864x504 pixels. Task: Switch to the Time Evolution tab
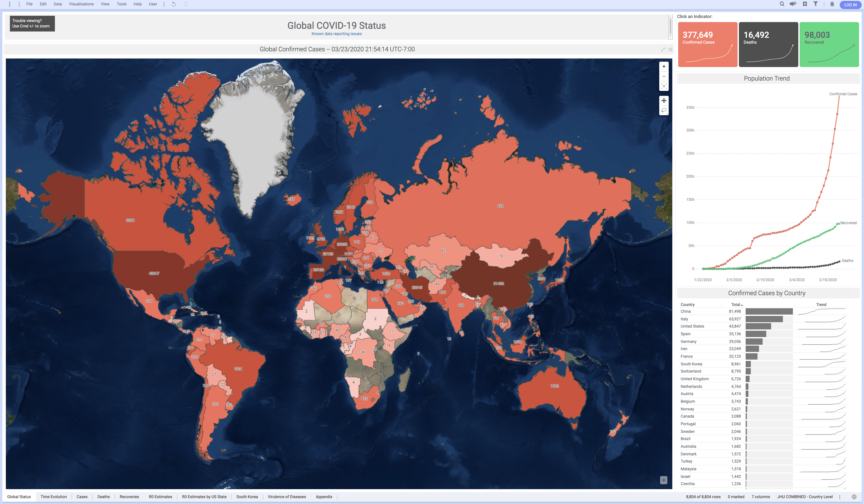(54, 497)
